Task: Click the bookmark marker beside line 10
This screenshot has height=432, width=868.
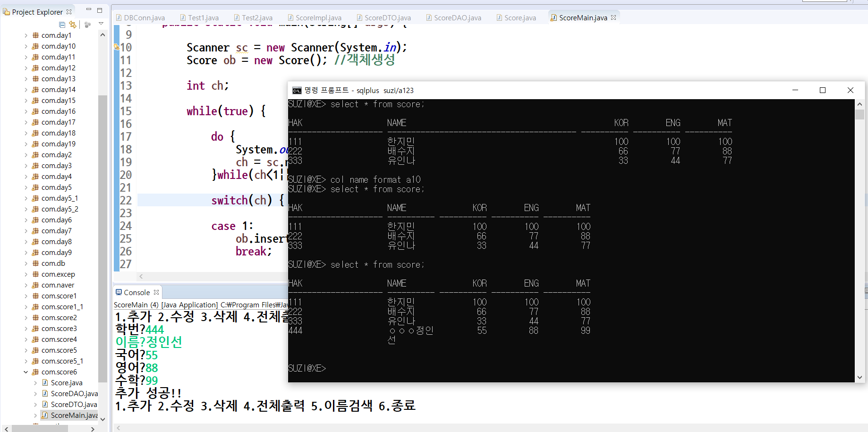Action: [x=116, y=47]
